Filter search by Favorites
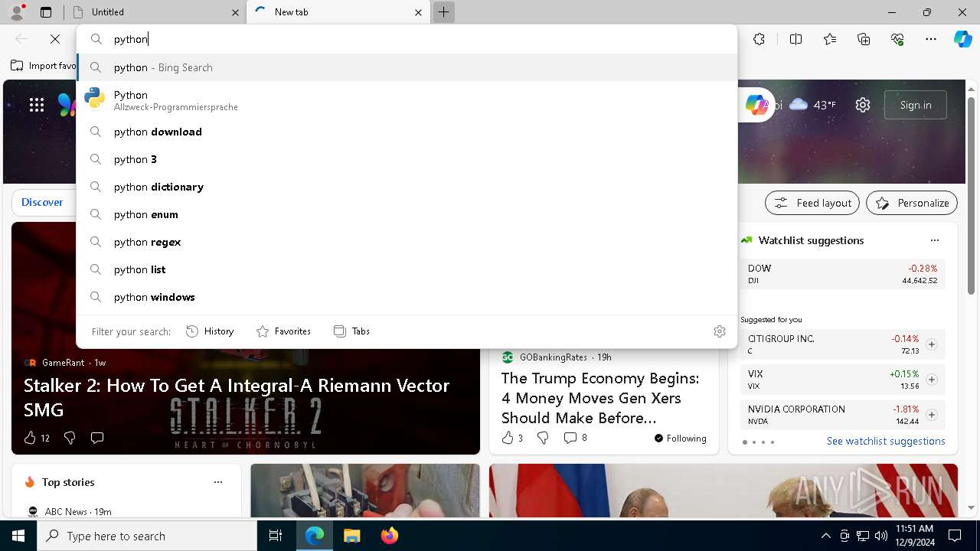The image size is (980, 551). (x=283, y=331)
